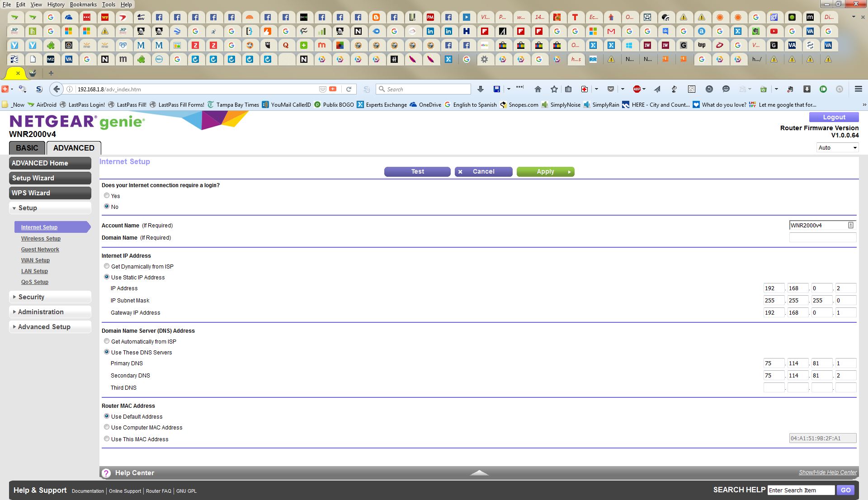Click Show/Hide Help Center link
868x500 pixels.
tap(827, 472)
